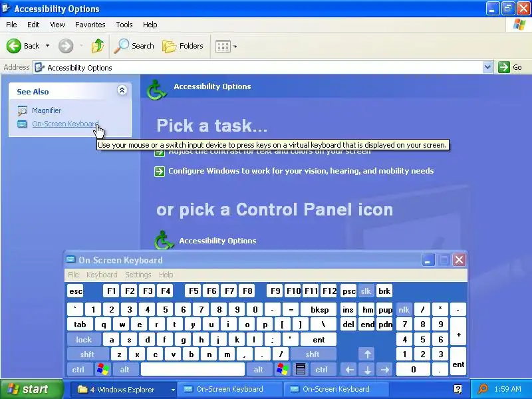Toggle the right shft key

point(313,354)
